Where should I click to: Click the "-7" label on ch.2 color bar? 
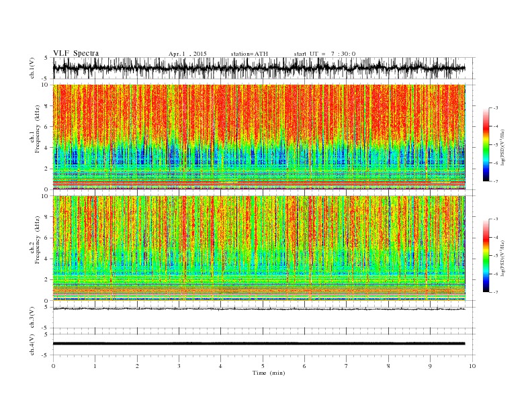tap(496, 292)
